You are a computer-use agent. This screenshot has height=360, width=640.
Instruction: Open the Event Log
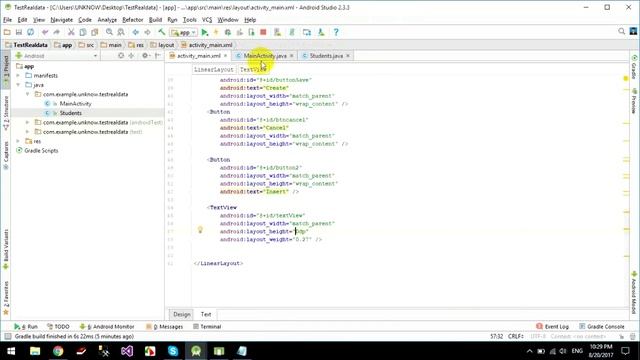[552, 327]
